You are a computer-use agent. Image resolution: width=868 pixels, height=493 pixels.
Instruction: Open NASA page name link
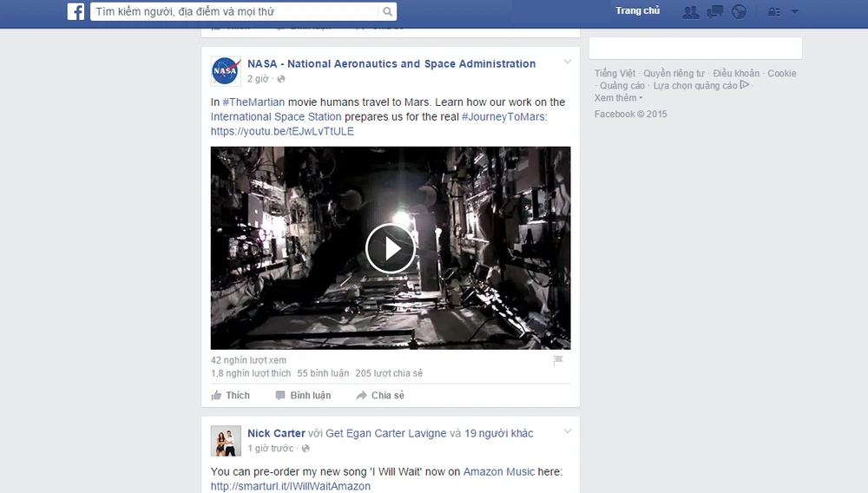391,63
